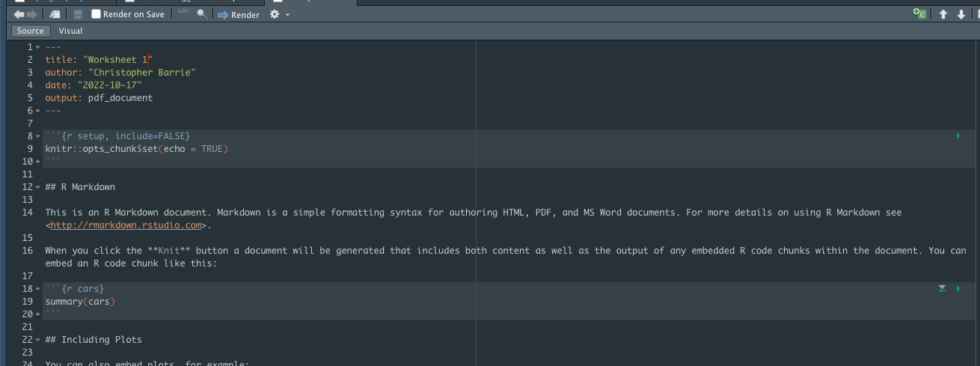
Task: Expand the gear options dropdown arrow
Action: 287,15
